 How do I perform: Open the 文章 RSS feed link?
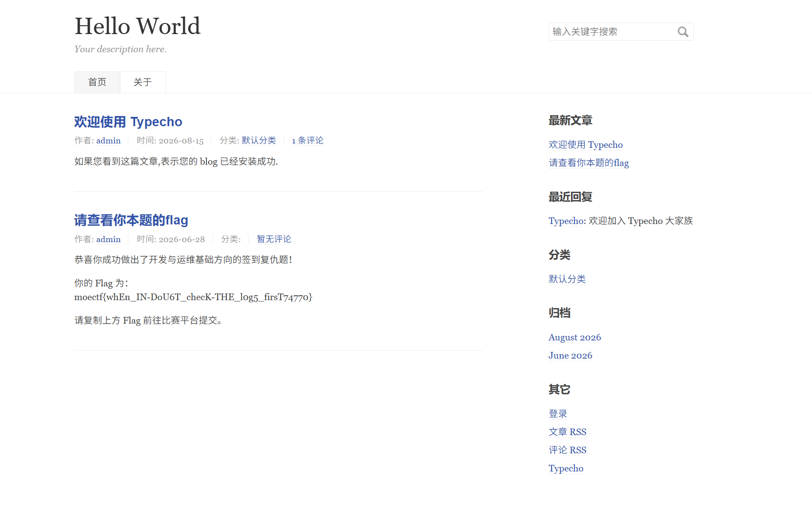[567, 432]
